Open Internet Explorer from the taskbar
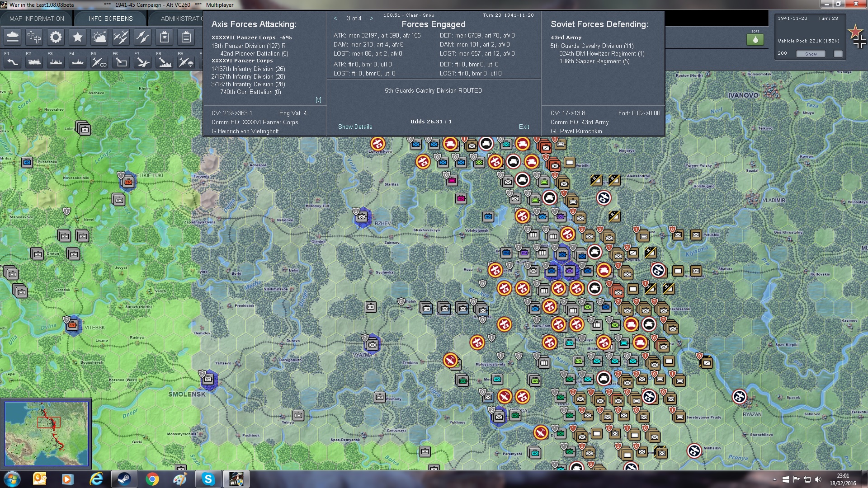This screenshot has width=868, height=488. (x=96, y=479)
